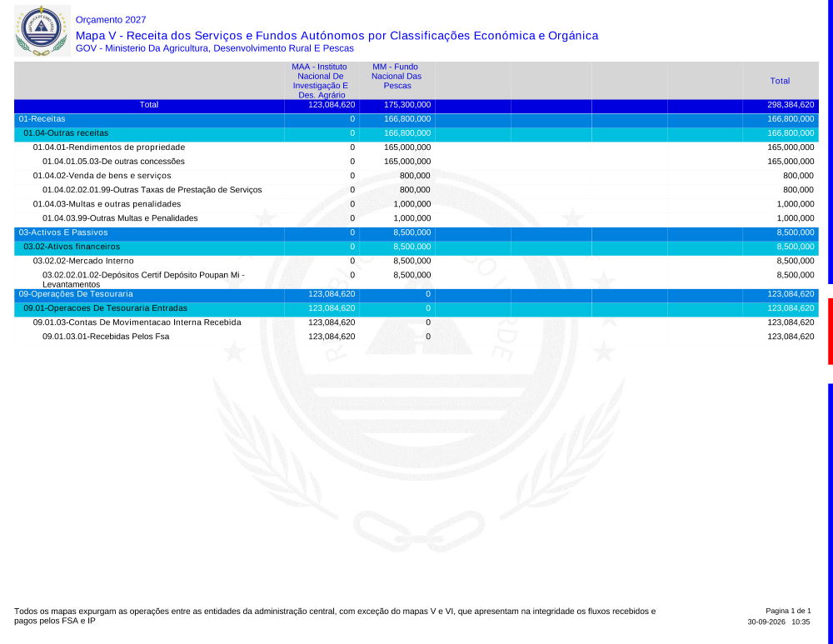The width and height of the screenshot is (833, 644).
Task: Click "09.01-Operacoes De Tesouraria Entradas"
Action: [105, 308]
